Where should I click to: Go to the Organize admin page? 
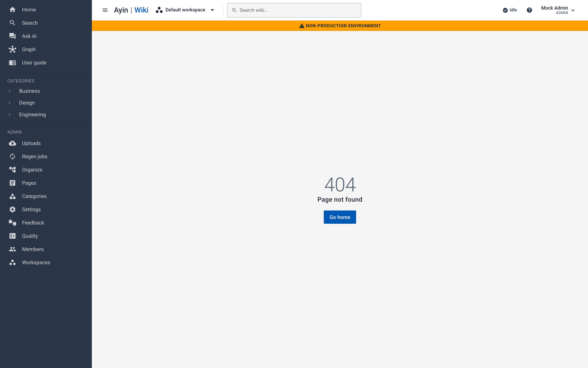[x=46, y=170]
